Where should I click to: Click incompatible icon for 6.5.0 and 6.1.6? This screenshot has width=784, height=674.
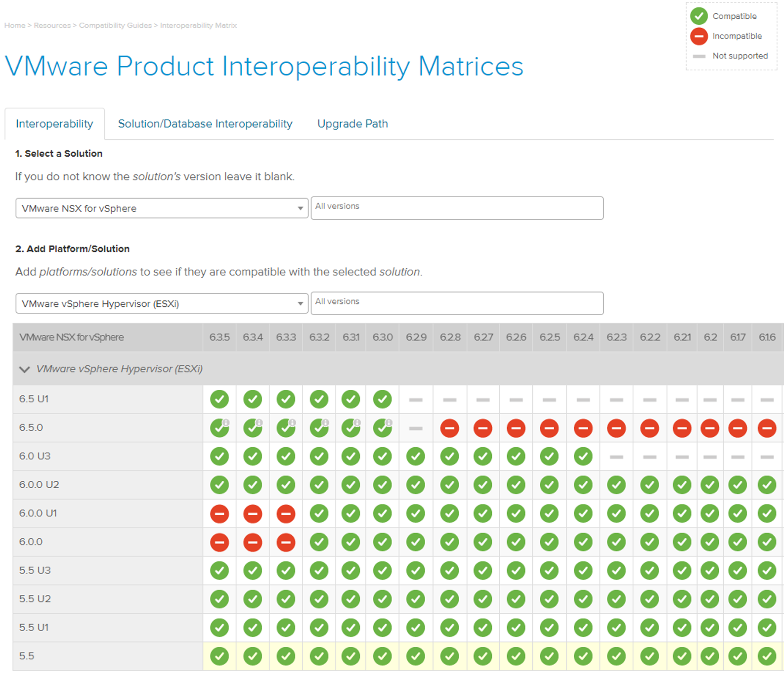[767, 428]
